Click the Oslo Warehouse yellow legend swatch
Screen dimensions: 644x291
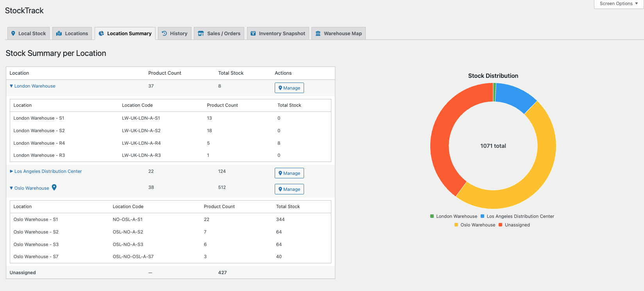point(456,225)
